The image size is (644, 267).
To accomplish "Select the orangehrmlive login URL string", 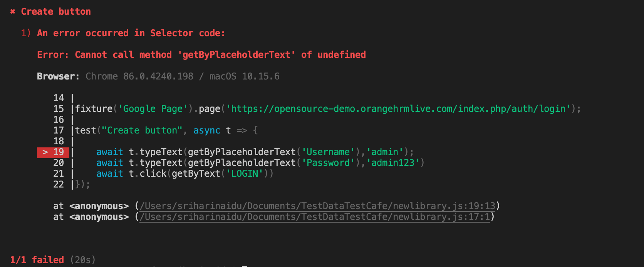I will tap(398, 109).
